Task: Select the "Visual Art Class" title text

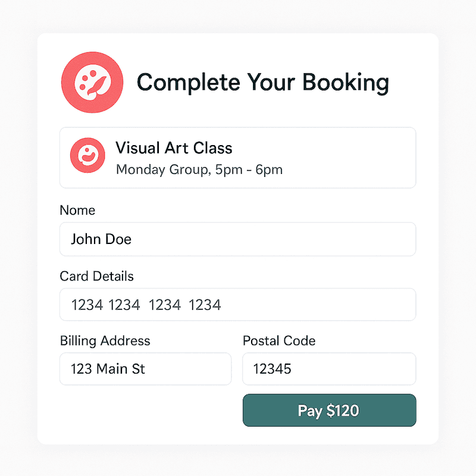Action: pyautogui.click(x=174, y=148)
